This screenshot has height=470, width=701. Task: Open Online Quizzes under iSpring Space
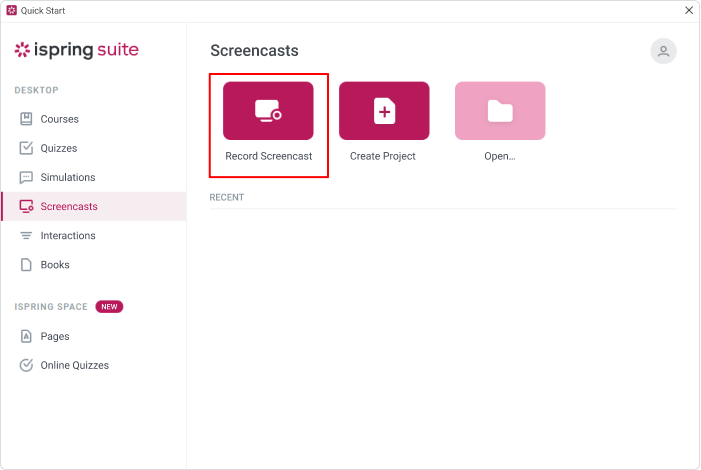coord(93,365)
